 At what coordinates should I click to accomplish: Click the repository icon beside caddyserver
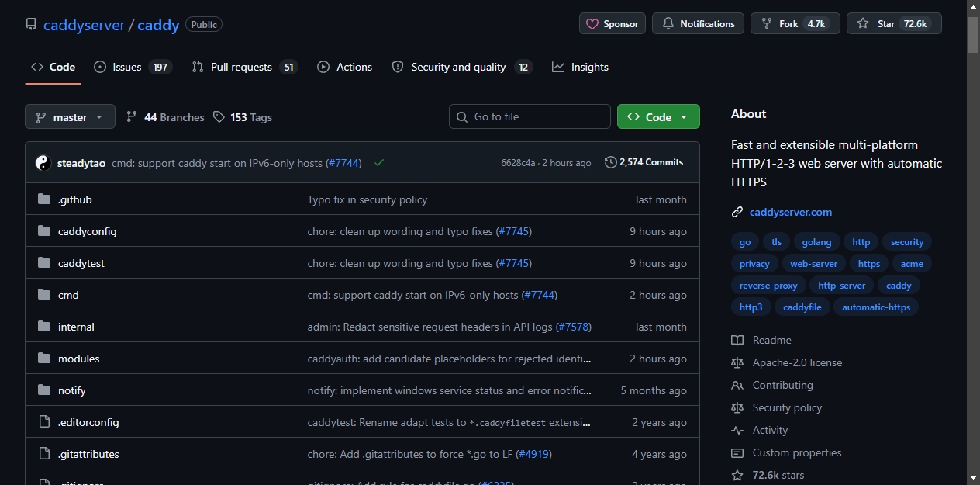click(31, 24)
